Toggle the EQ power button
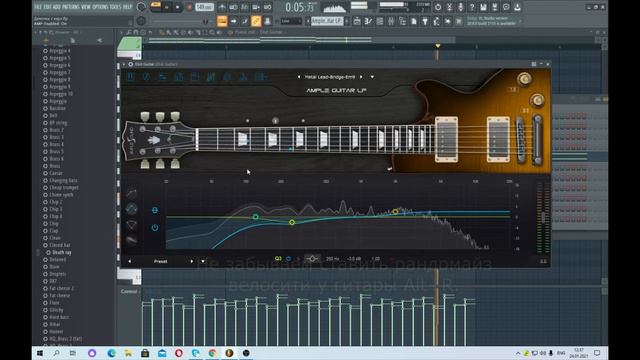This screenshot has height=360, width=640. coord(155,227)
